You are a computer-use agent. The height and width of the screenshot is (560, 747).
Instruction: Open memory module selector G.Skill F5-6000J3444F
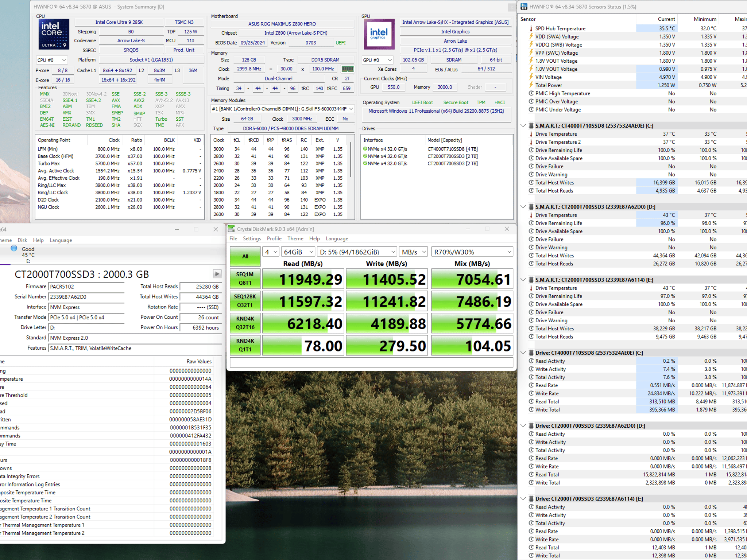(282, 109)
